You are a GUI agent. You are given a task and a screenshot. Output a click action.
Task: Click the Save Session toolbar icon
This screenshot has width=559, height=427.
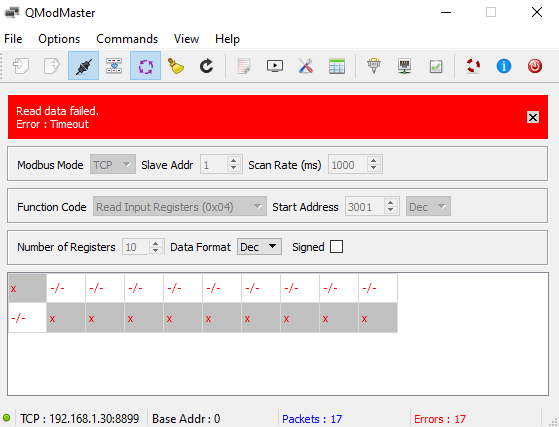pos(52,66)
